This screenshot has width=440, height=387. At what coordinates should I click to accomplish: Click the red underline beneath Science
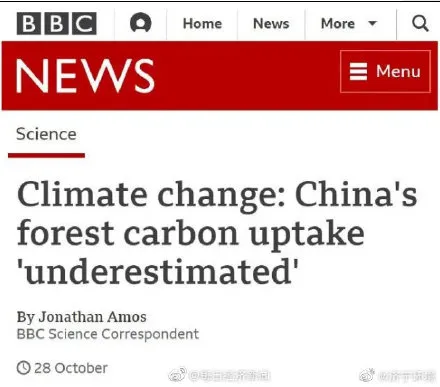coord(46,155)
